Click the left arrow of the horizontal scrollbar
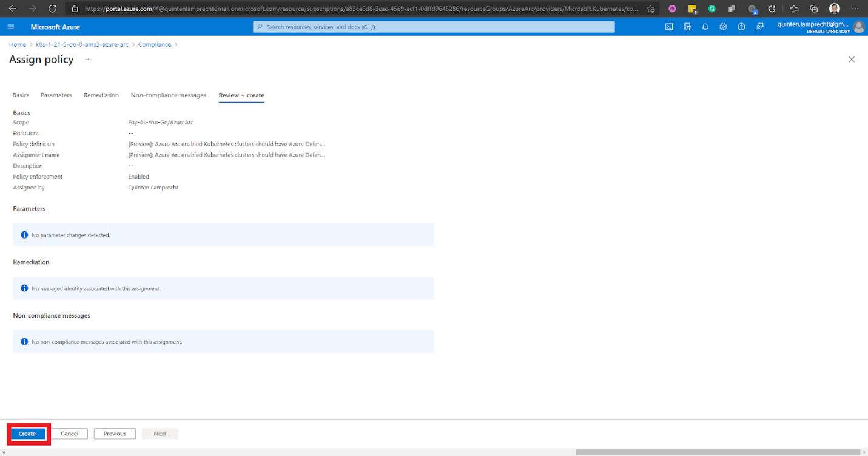This screenshot has height=456, width=868. click(4, 452)
